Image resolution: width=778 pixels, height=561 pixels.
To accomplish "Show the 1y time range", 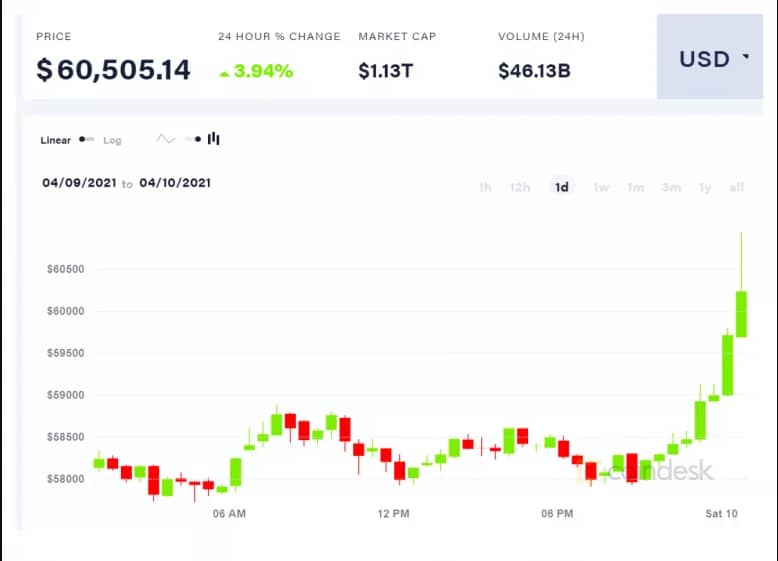I will (705, 187).
